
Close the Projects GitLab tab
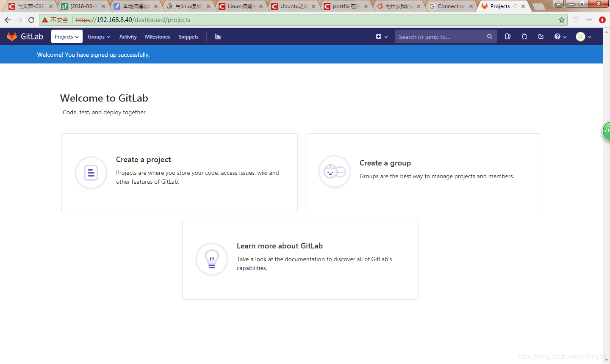[523, 6]
